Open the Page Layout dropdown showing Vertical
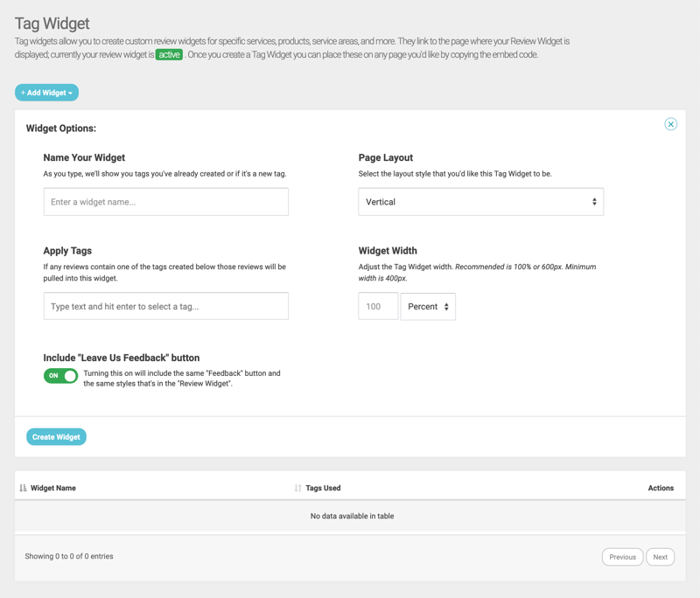Screen dimensions: 700x598 point(480,202)
